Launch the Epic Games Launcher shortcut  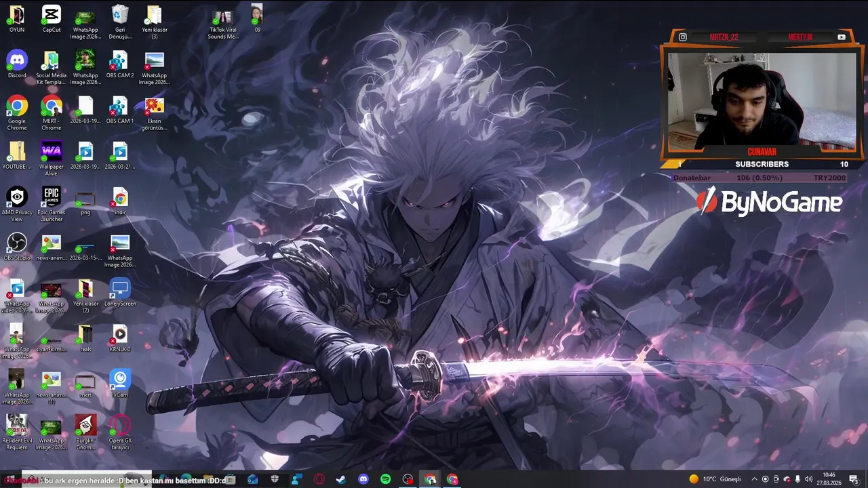tap(52, 204)
